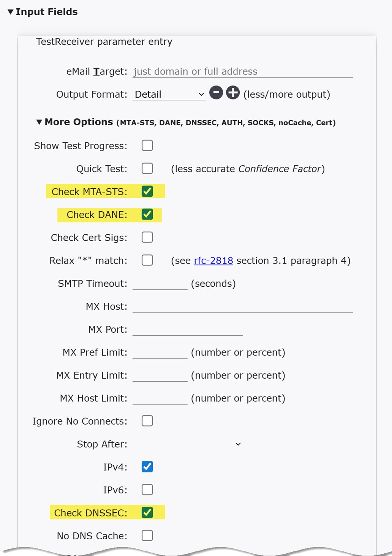This screenshot has width=392, height=556.
Task: Enable the IPv6 checkbox
Action: point(147,490)
